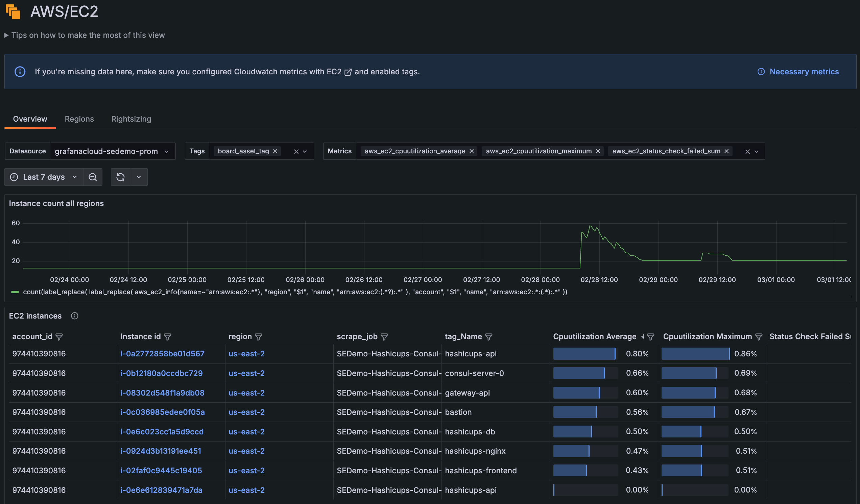Remove the aws_ec2_status_check_failed_sum metric

tap(726, 151)
